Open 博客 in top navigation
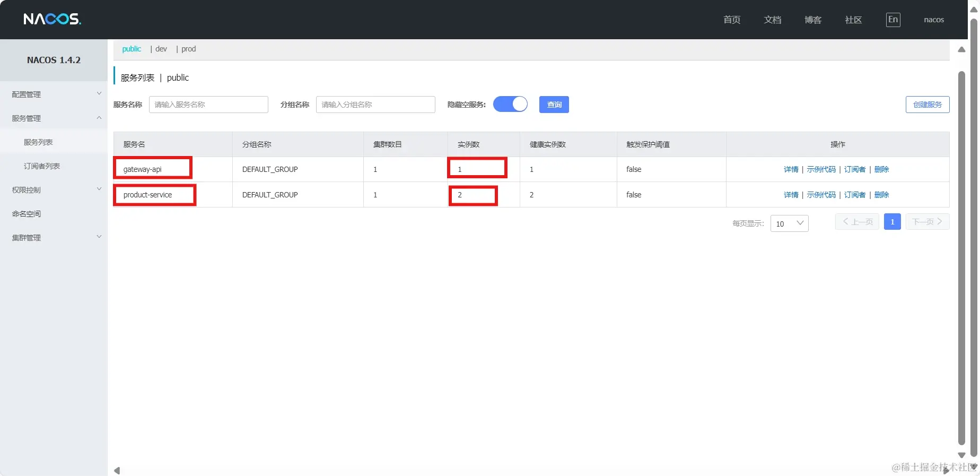This screenshot has width=980, height=476. click(x=813, y=20)
